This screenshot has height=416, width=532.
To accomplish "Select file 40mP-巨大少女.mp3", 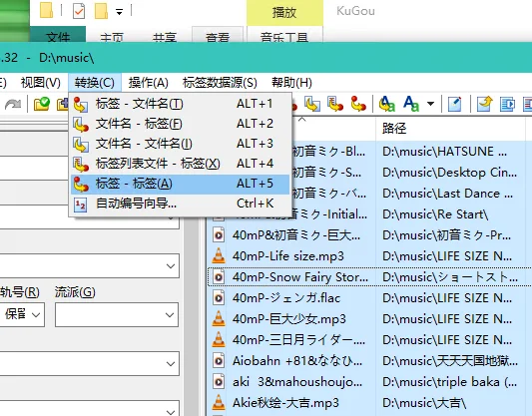I will [289, 319].
